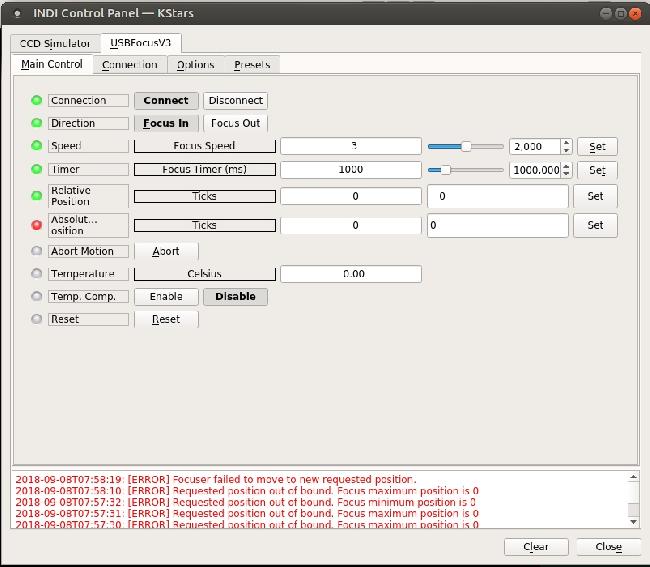Select Focus In direction
This screenshot has height=567, width=650.
[166, 124]
